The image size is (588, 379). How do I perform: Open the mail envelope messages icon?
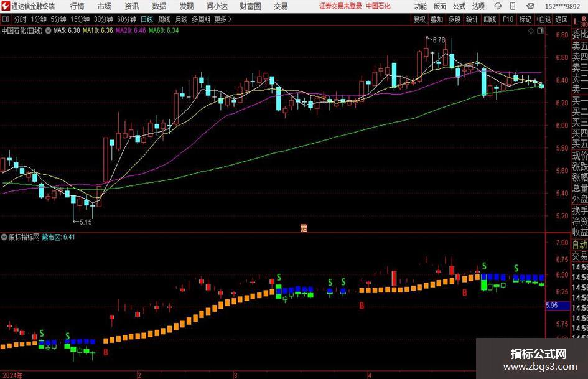click(x=530, y=6)
